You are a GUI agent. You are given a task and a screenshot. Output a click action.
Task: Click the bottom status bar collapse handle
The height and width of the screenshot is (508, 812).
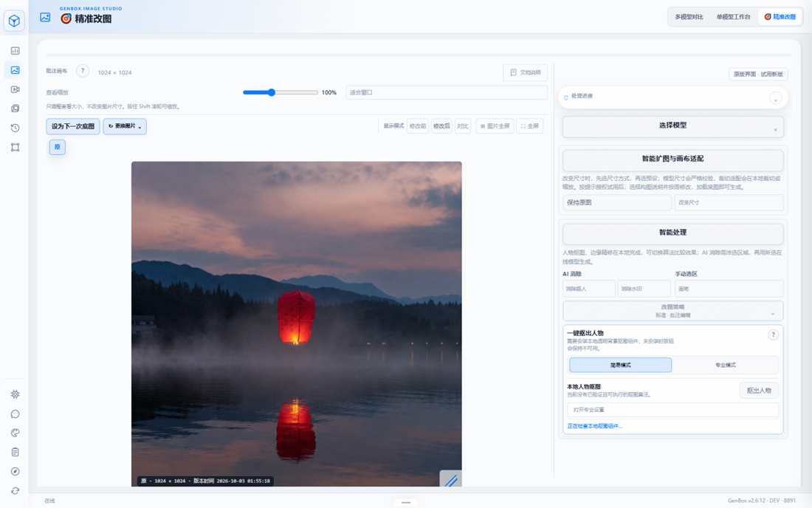406,502
